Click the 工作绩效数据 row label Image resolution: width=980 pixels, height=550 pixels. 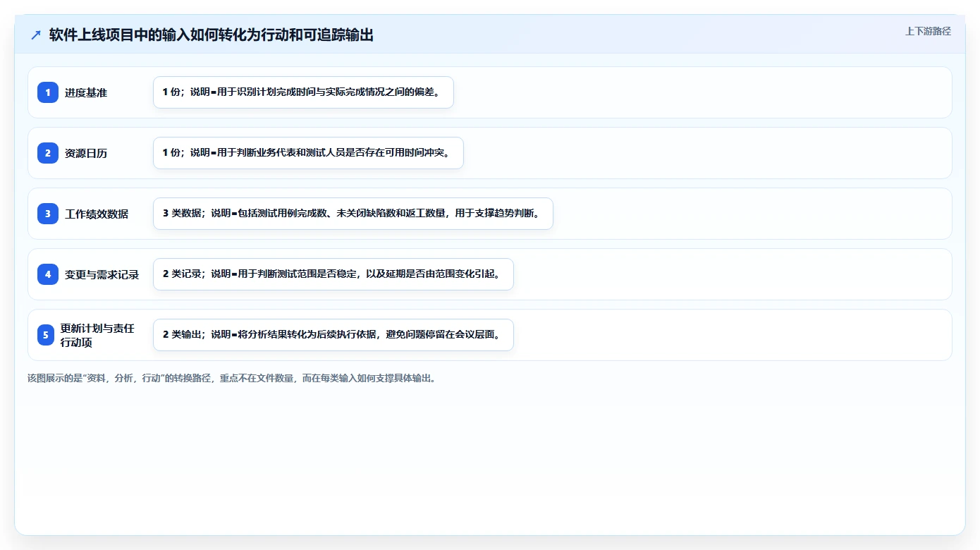[97, 214]
